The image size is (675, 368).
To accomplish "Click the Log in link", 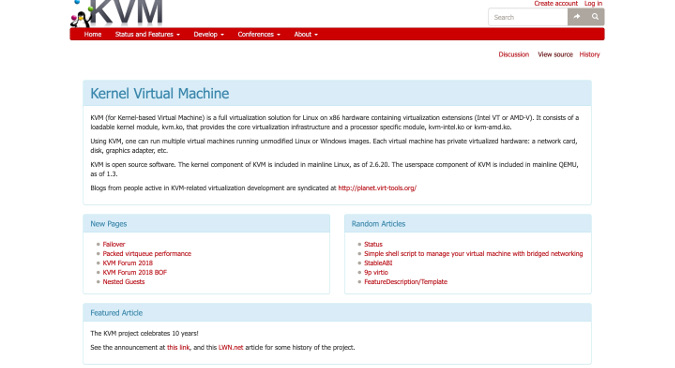I will [593, 3].
